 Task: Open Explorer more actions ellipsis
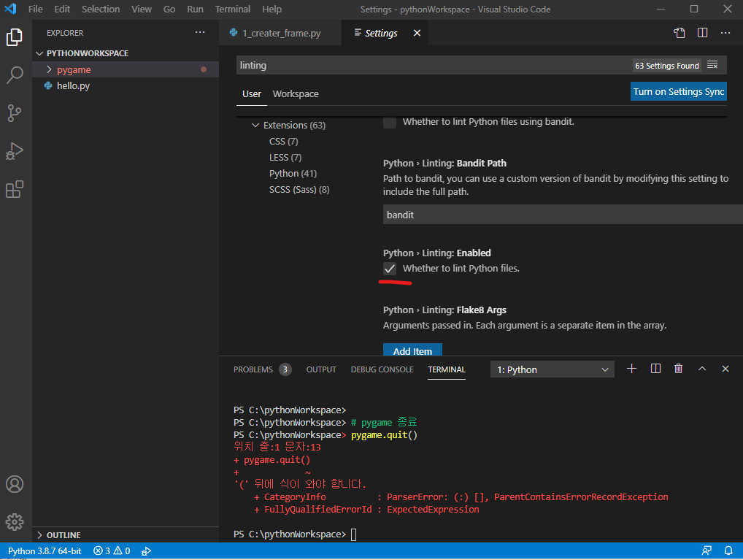click(x=200, y=32)
